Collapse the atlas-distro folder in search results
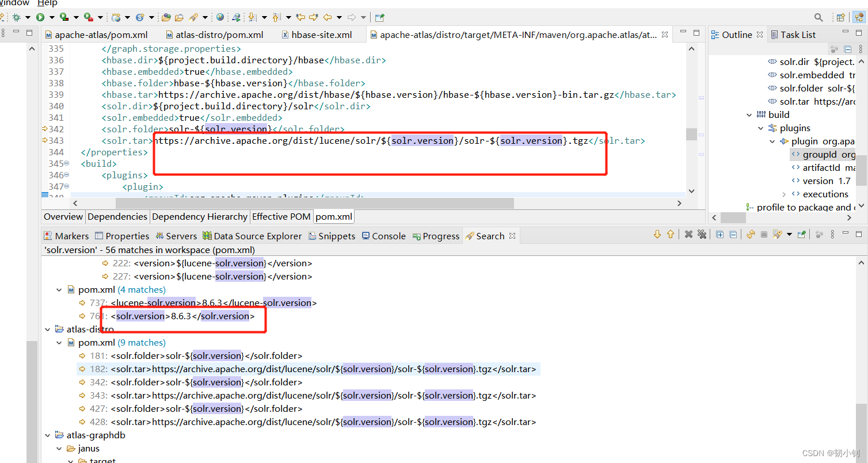 pos(48,330)
